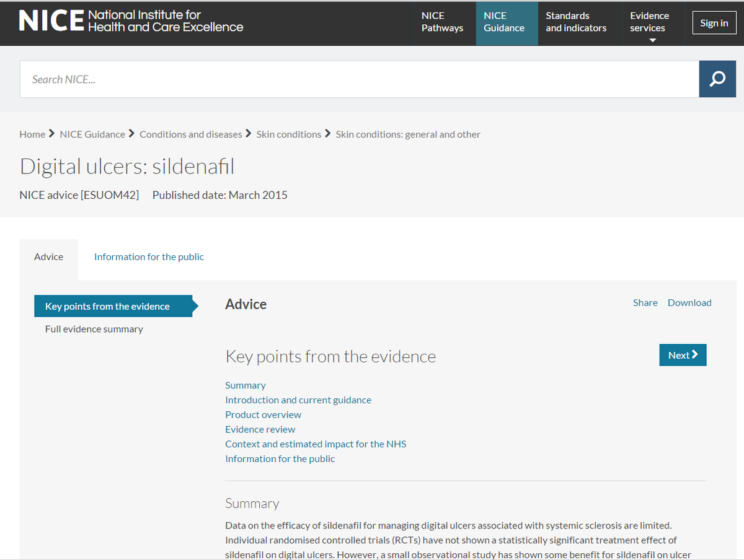Select Key points from the evidence sidebar item

point(113,306)
